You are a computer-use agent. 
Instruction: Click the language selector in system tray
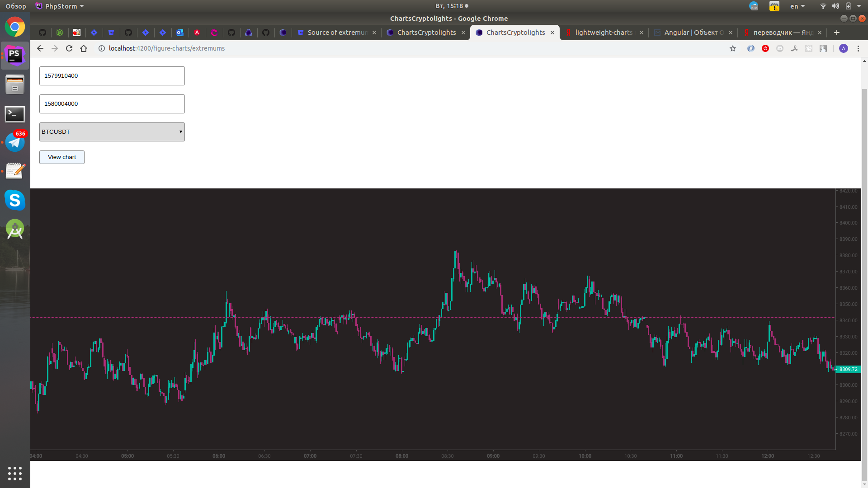[797, 6]
